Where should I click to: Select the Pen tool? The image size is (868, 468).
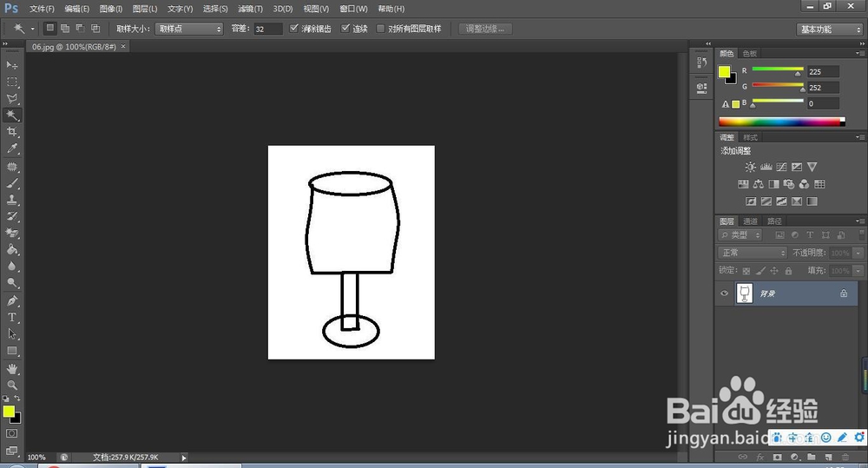pos(11,300)
